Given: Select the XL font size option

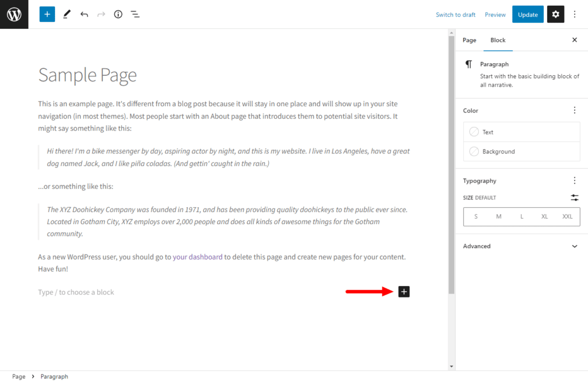Looking at the screenshot, I should click(x=544, y=217).
